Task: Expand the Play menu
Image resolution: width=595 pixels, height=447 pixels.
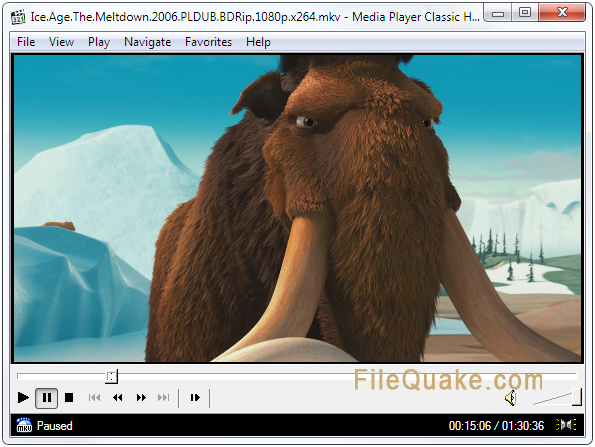Action: [99, 42]
